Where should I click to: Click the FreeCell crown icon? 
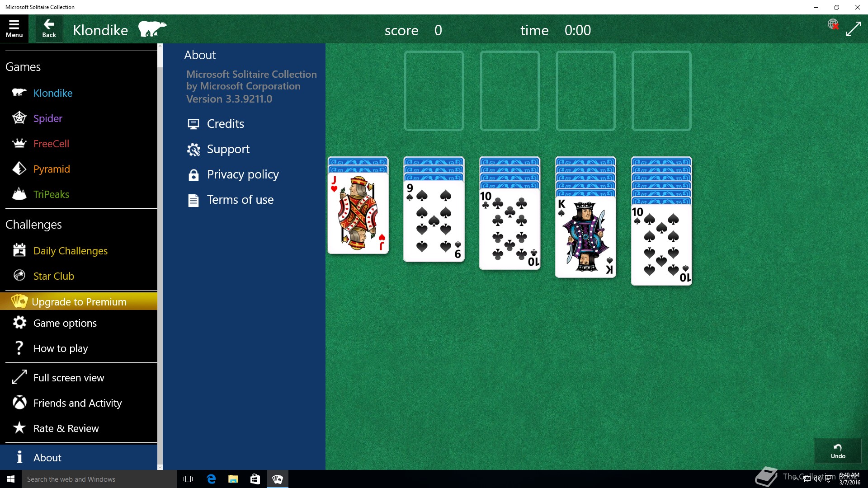click(19, 143)
